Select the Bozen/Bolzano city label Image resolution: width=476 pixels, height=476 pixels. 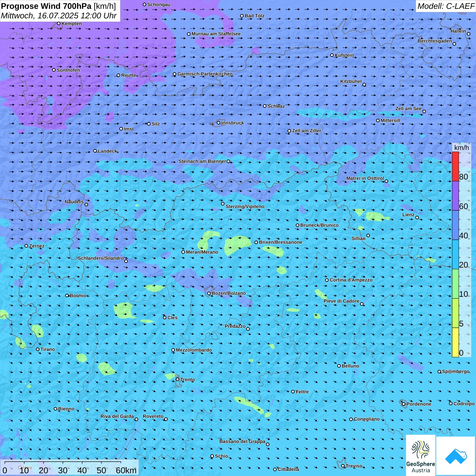(x=228, y=293)
